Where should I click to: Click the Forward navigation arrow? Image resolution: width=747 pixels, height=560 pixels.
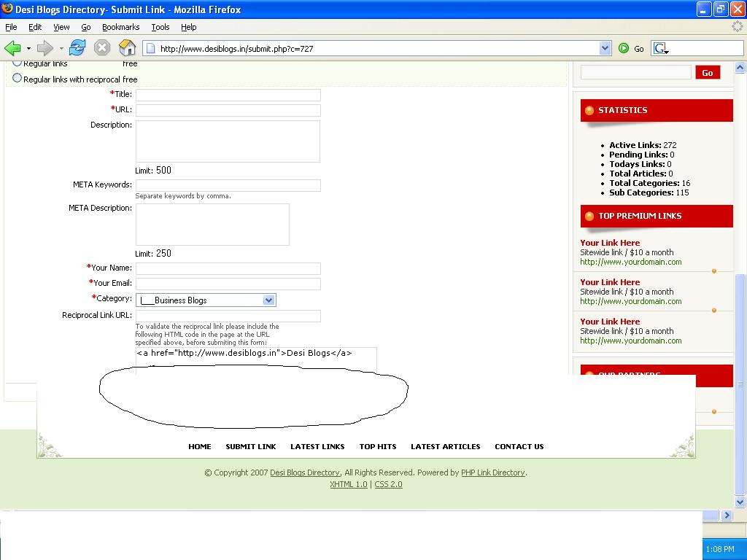(45, 48)
